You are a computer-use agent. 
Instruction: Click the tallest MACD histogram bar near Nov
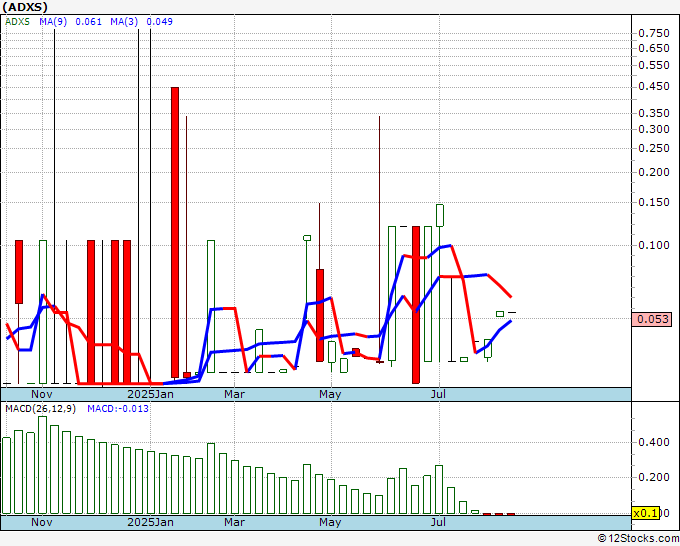(x=42, y=465)
